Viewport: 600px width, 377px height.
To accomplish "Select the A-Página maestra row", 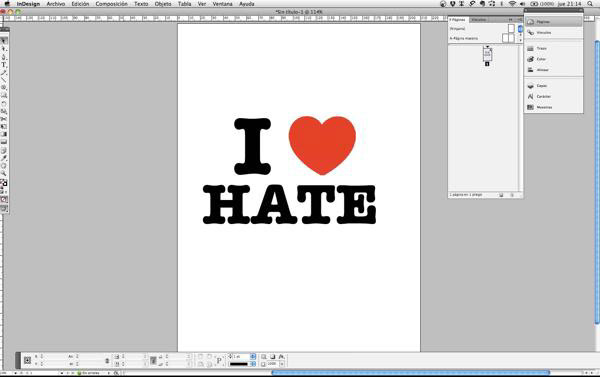I will coord(482,38).
